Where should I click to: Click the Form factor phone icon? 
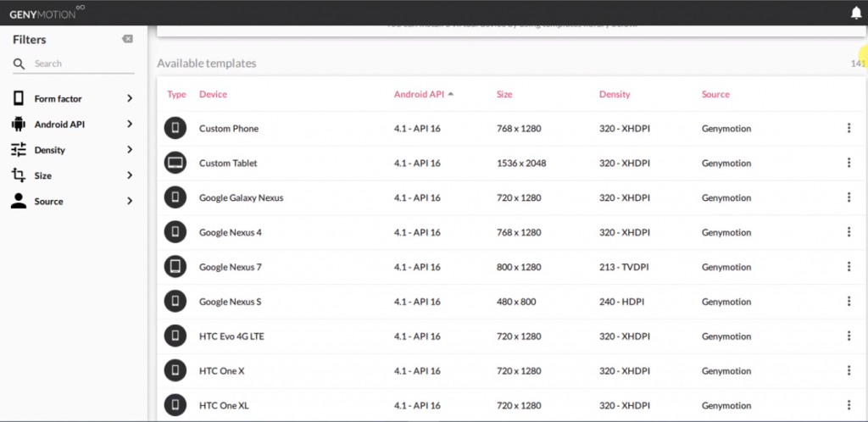coord(19,98)
